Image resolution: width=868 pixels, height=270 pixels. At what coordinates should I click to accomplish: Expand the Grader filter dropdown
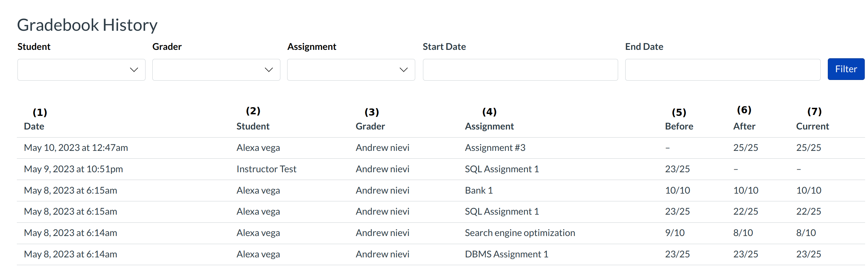[216, 70]
